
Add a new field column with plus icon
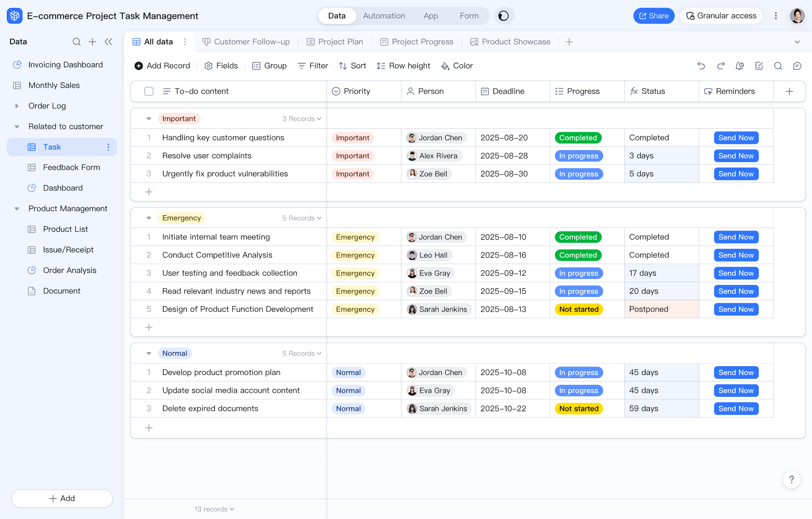[789, 91]
